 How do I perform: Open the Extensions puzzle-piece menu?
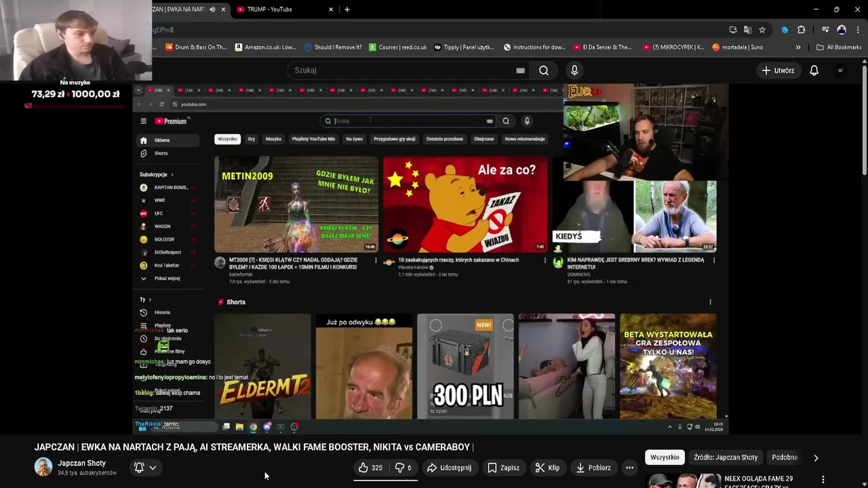[x=802, y=30]
